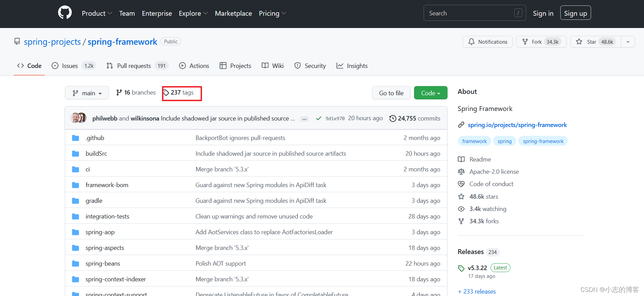Select the Code tab

(x=29, y=66)
